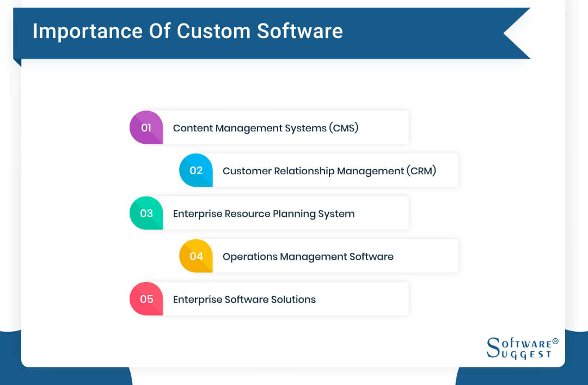
Task: Select the blue ribbon banner arrow notch
Action: 512,33
